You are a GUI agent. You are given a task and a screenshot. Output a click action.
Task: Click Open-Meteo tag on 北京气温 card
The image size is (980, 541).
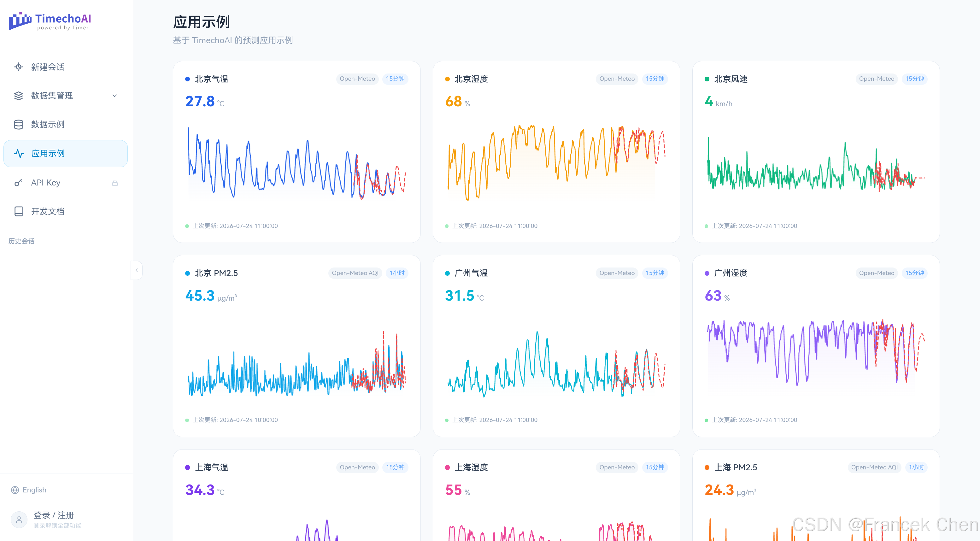tap(357, 79)
